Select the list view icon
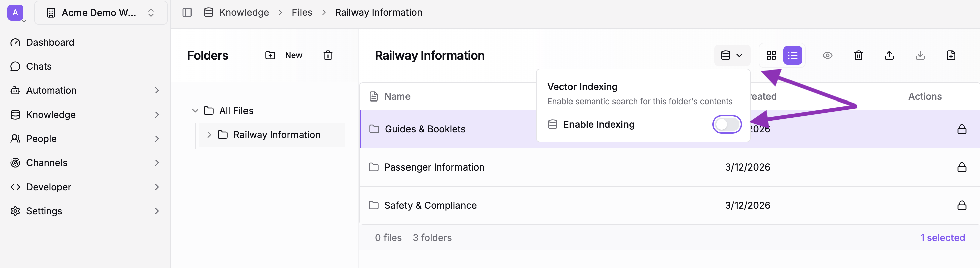This screenshot has height=268, width=980. tap(793, 55)
